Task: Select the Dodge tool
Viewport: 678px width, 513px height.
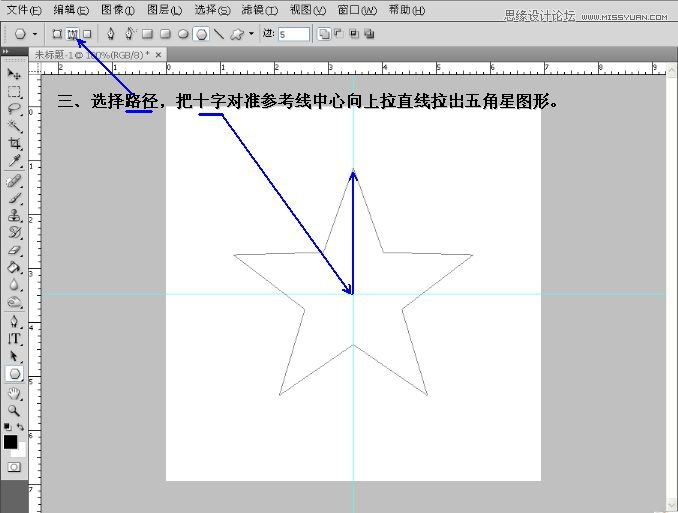Action: pyautogui.click(x=14, y=302)
